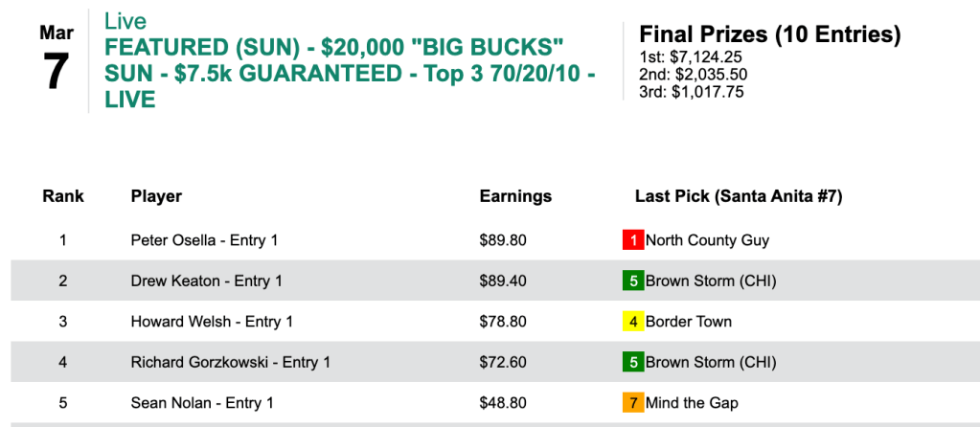This screenshot has width=980, height=427.
Task: Open Howard Welsh - Entry 1 player entry
Action: pos(212,322)
